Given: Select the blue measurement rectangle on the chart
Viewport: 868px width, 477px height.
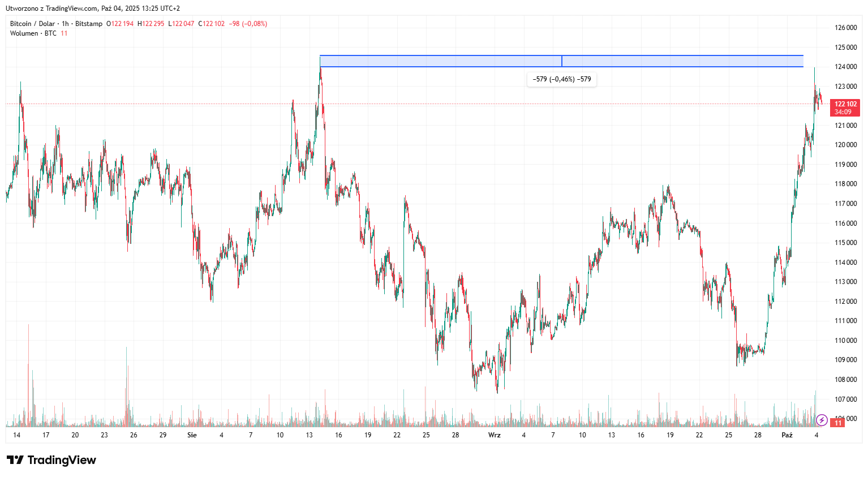Looking at the screenshot, I should pos(441,61).
